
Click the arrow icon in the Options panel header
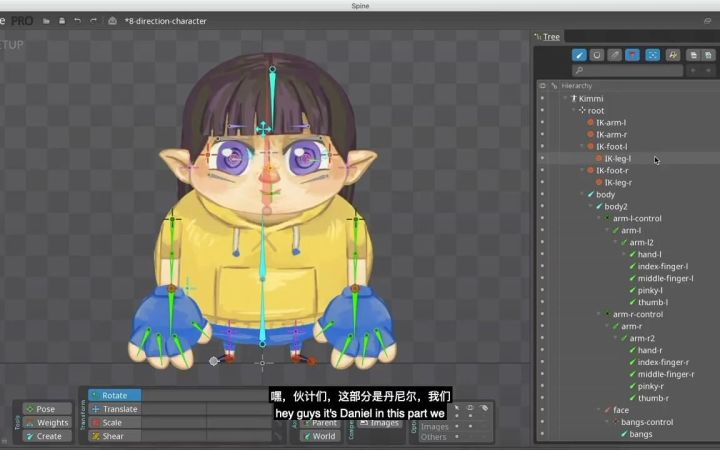click(x=456, y=408)
